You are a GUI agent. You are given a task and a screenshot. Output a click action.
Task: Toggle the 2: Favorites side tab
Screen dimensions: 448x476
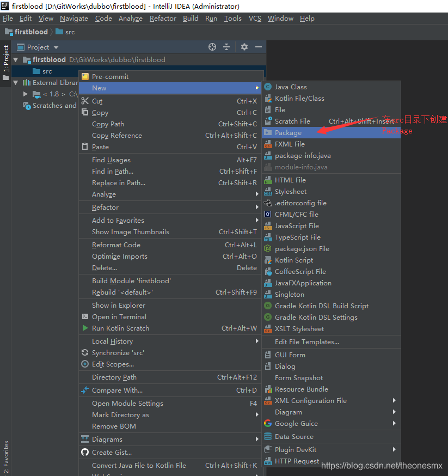click(x=6, y=458)
